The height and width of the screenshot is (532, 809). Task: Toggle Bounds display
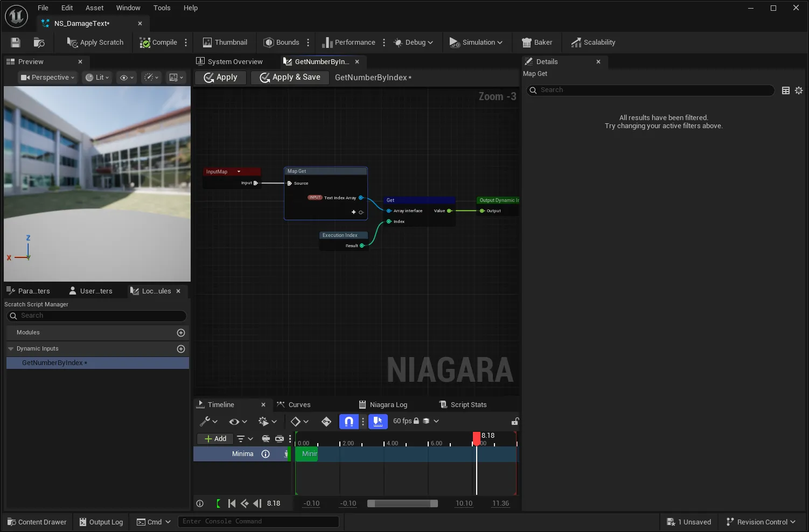tap(281, 43)
